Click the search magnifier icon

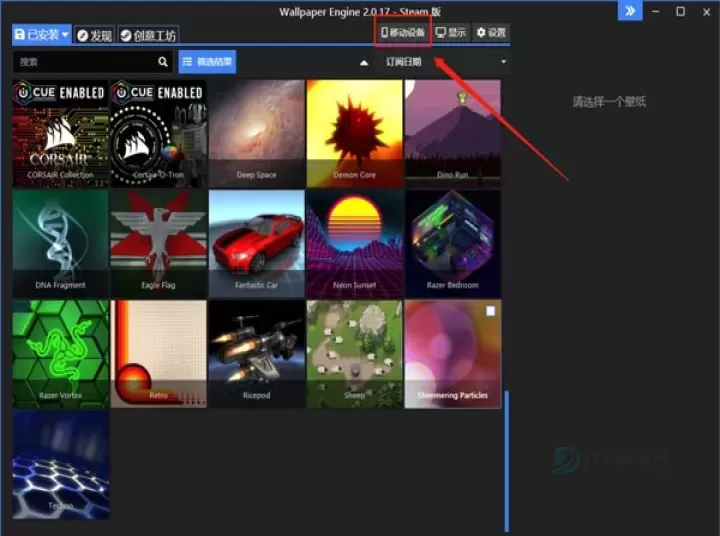[x=163, y=62]
